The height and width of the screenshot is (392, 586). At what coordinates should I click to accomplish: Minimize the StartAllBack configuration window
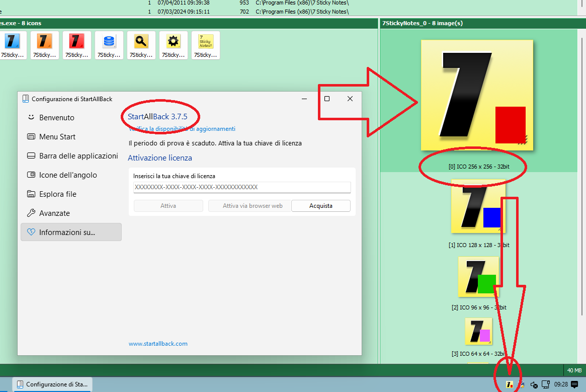[304, 99]
